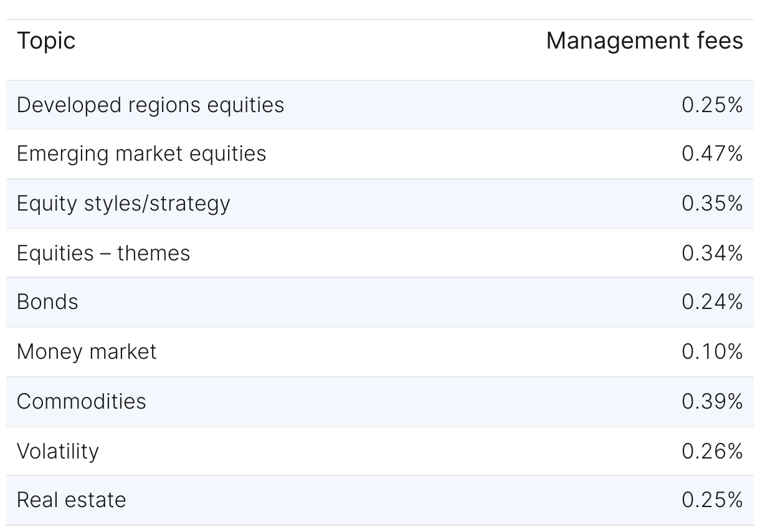Select the 0.10% money market fee

[x=712, y=352]
